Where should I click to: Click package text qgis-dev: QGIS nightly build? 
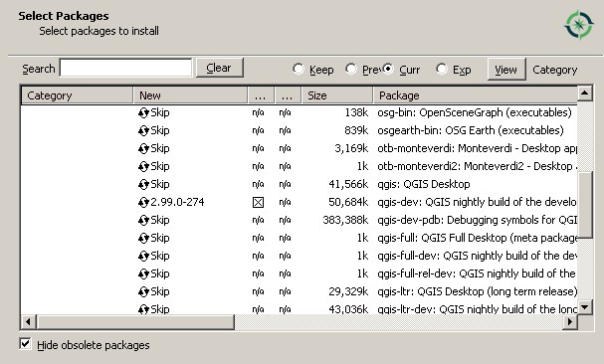coord(477,202)
